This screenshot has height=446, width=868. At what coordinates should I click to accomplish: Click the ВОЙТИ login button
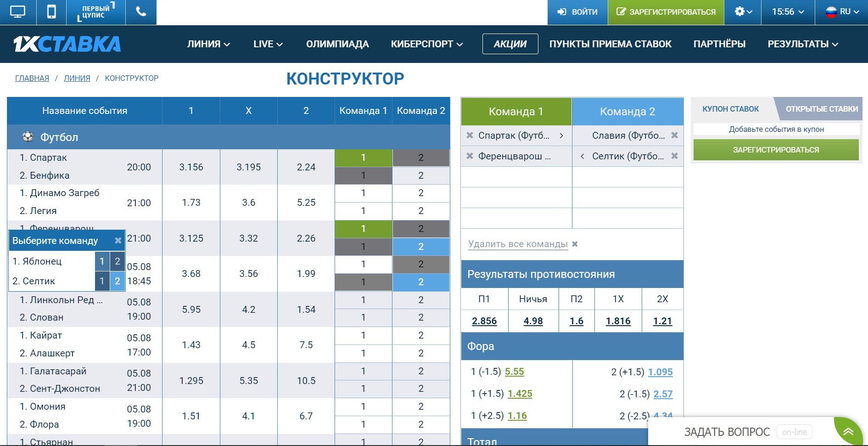577,12
